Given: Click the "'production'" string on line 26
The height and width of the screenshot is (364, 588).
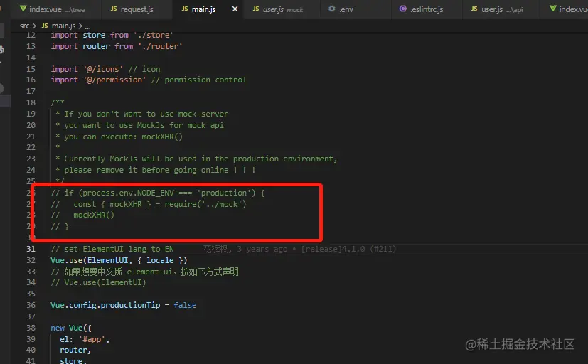Looking at the screenshot, I should (x=224, y=193).
